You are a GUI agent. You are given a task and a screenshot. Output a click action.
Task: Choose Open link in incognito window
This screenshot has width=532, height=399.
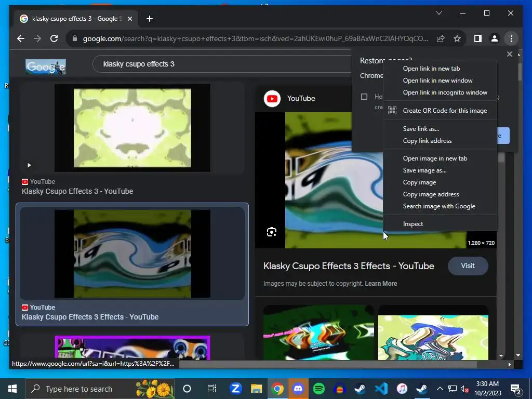[x=440, y=92]
